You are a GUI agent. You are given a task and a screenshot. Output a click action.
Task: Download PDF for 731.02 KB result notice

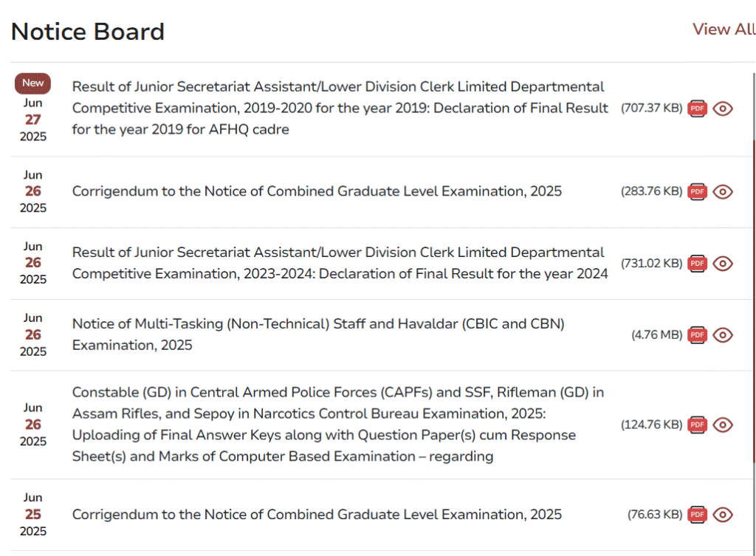(x=697, y=264)
